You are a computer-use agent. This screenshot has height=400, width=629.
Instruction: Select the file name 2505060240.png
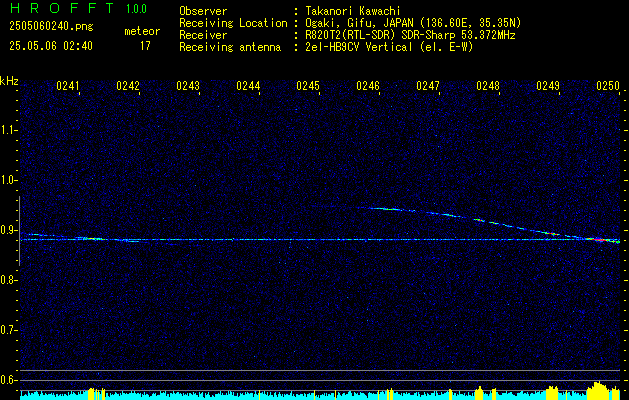[51, 26]
